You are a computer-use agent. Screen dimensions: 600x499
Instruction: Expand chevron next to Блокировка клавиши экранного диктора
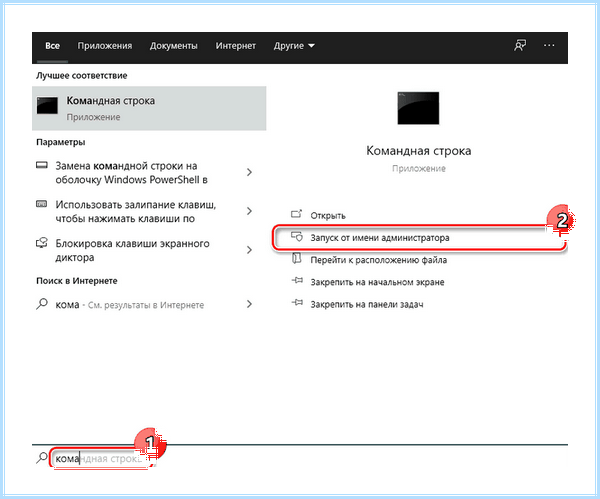coord(249,250)
